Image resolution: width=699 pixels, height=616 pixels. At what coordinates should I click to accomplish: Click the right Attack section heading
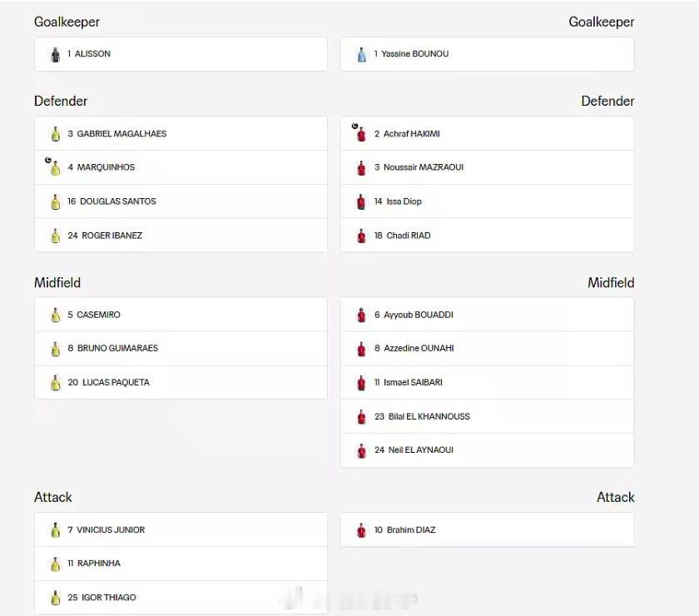pyautogui.click(x=615, y=497)
